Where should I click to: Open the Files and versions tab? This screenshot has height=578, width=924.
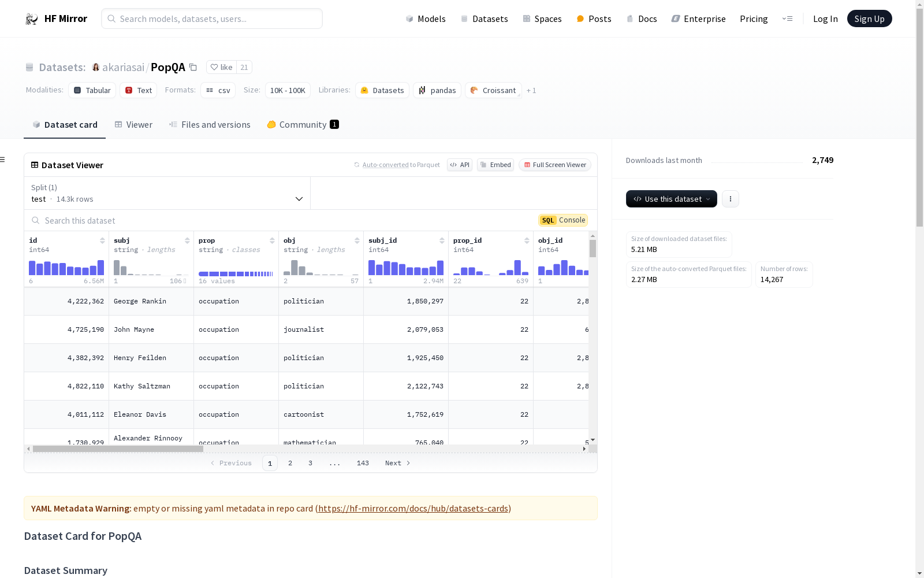click(x=210, y=124)
